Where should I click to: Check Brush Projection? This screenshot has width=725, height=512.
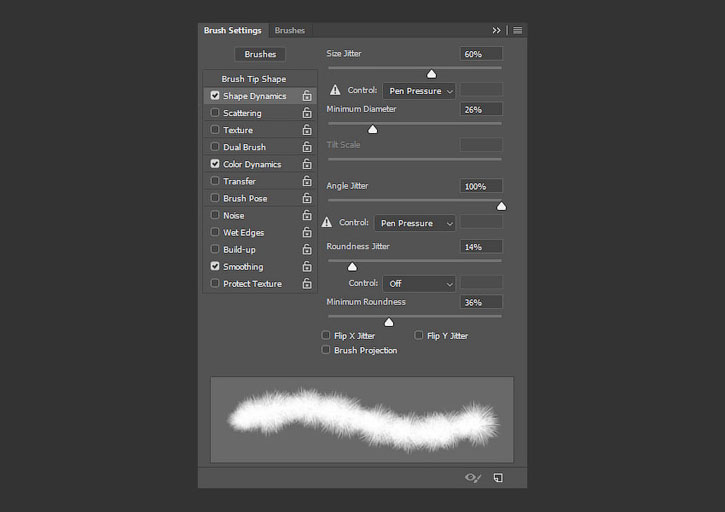pyautogui.click(x=326, y=350)
